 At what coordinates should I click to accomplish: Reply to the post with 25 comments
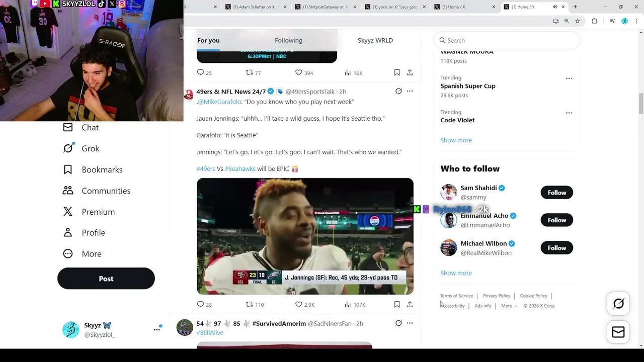point(204,72)
